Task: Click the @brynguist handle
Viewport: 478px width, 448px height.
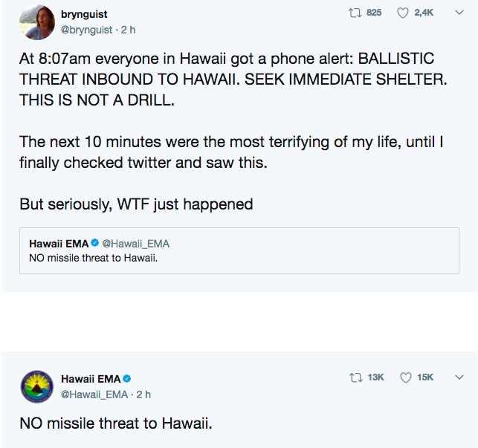Action: click(86, 30)
